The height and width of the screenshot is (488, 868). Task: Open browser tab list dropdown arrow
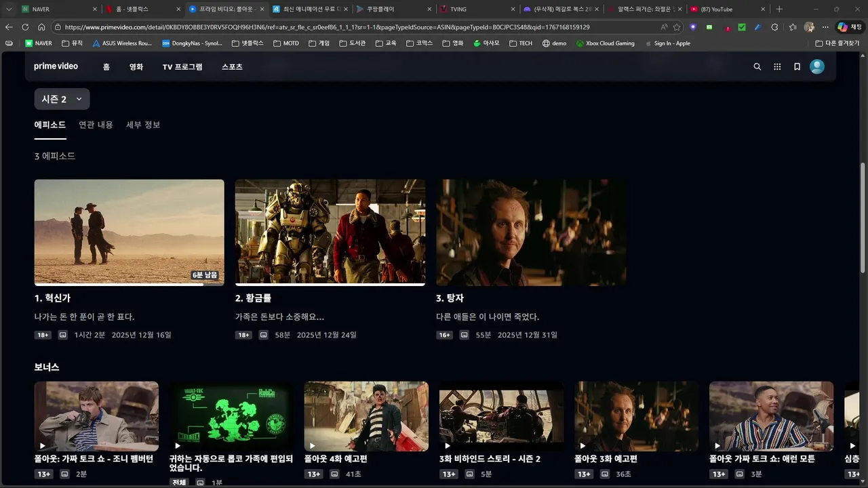click(x=9, y=9)
